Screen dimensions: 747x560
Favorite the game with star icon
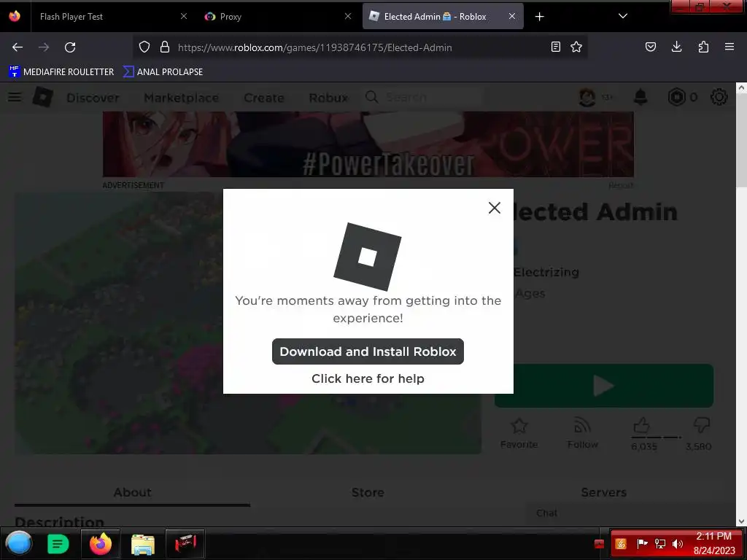pos(519,425)
